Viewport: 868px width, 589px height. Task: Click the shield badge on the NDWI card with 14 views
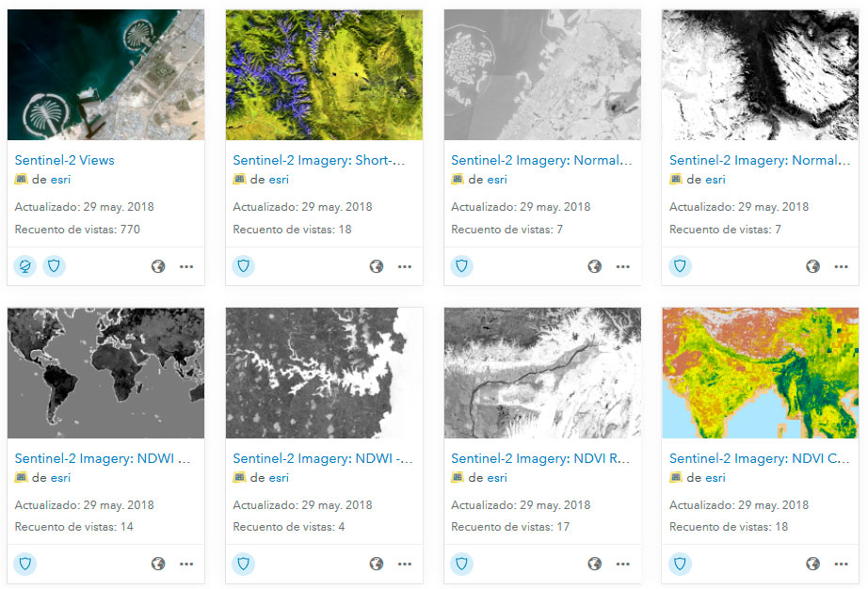click(x=24, y=565)
